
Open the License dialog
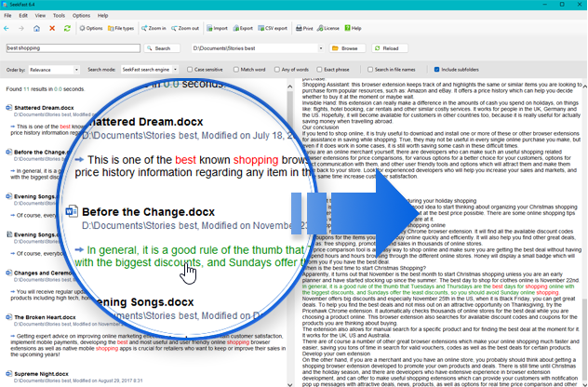[x=330, y=29]
